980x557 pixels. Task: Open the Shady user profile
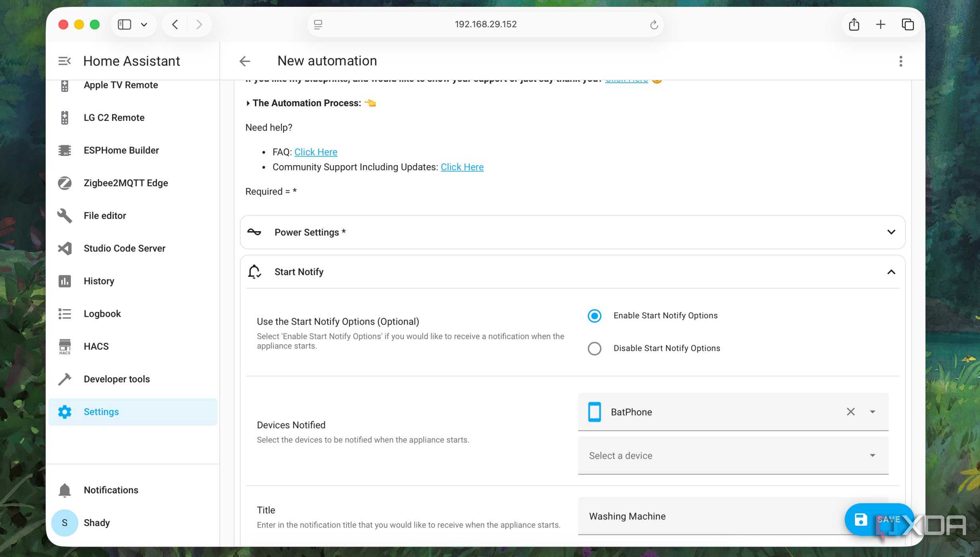click(x=132, y=522)
